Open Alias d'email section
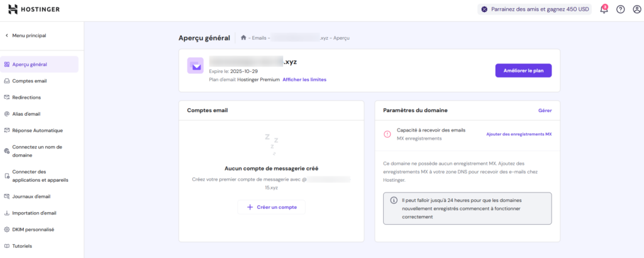Viewport: 644px width, 258px height. [x=26, y=114]
